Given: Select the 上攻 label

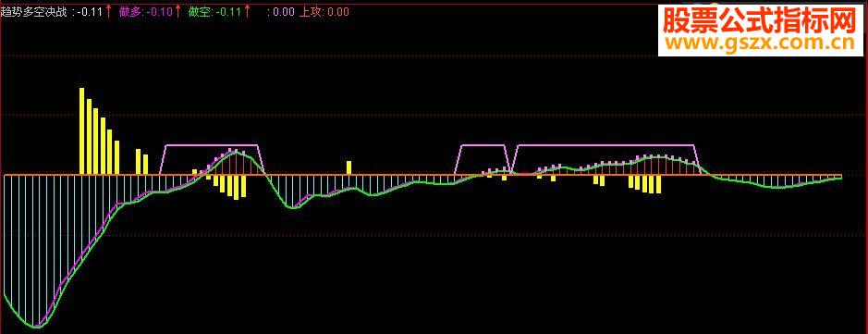Looking at the screenshot, I should coord(311,12).
